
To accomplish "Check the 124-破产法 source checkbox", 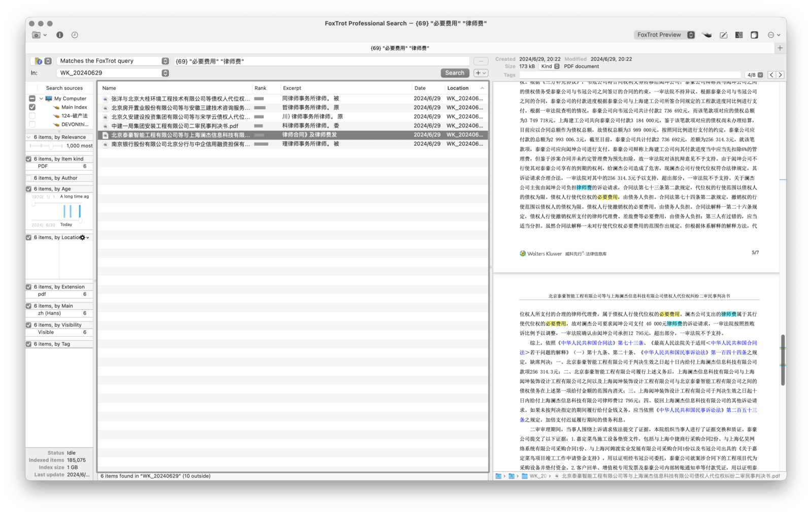I will click(32, 116).
